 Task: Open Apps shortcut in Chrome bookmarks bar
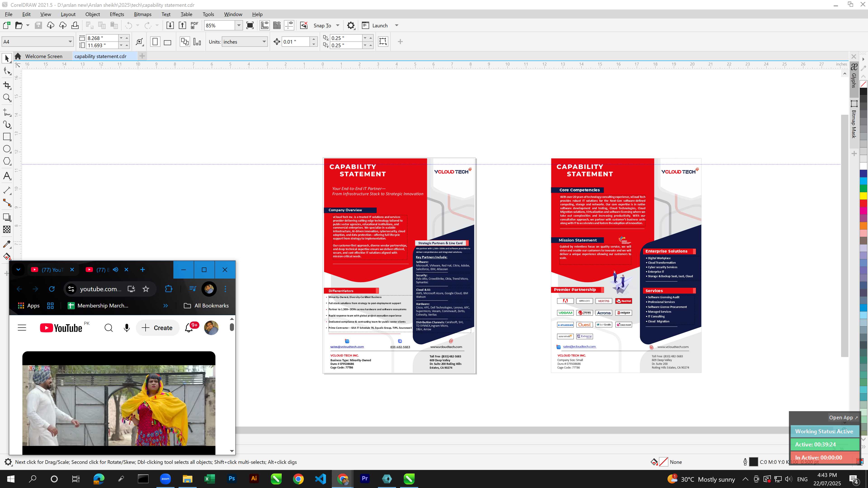click(29, 306)
